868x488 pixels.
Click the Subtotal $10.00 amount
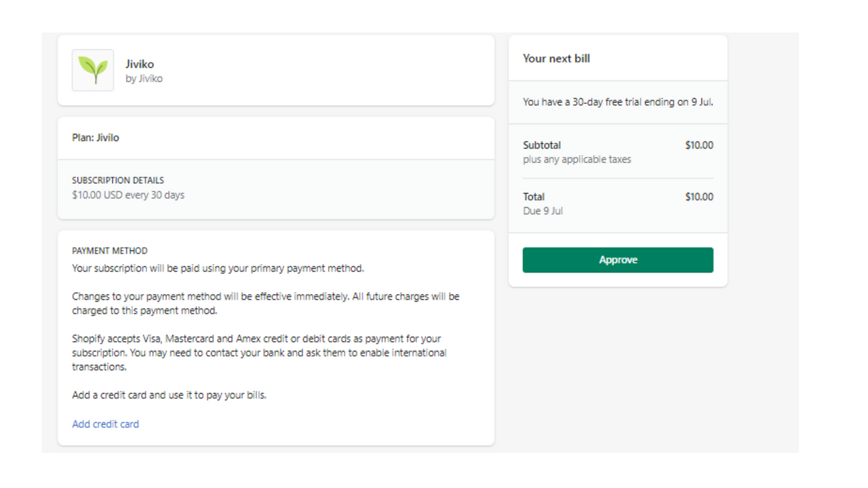(699, 145)
